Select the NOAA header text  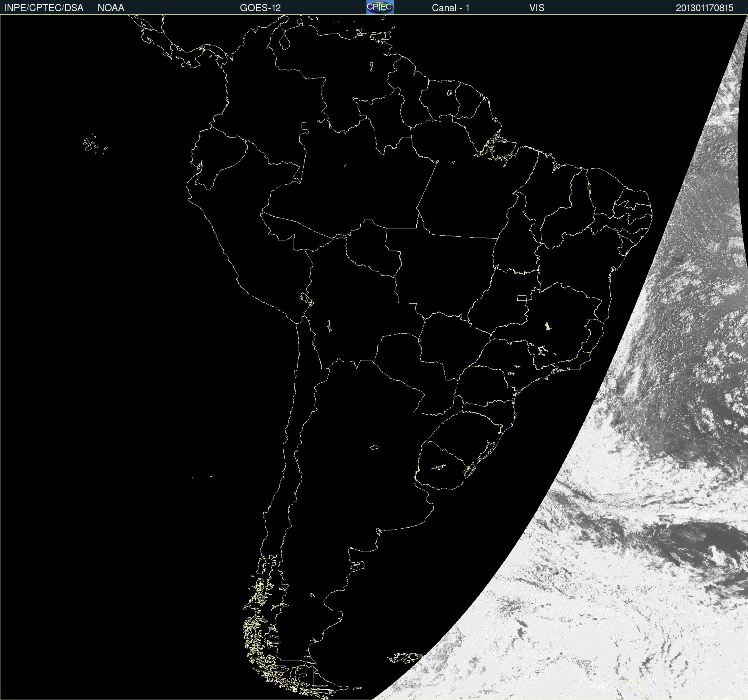coord(111,8)
